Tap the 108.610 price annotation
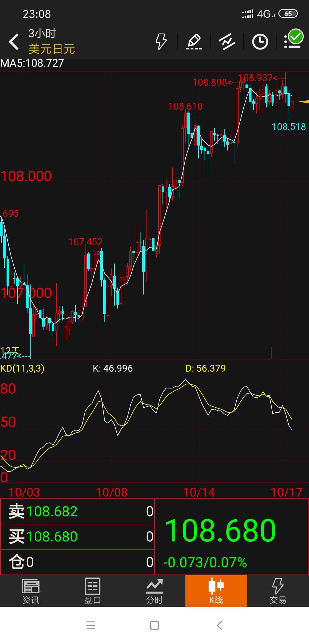The height and width of the screenshot is (644, 309). 185,107
